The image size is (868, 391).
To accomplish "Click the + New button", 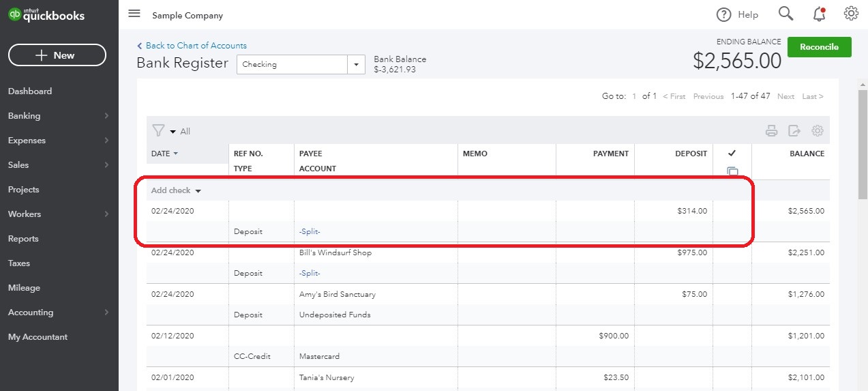I will pos(57,55).
